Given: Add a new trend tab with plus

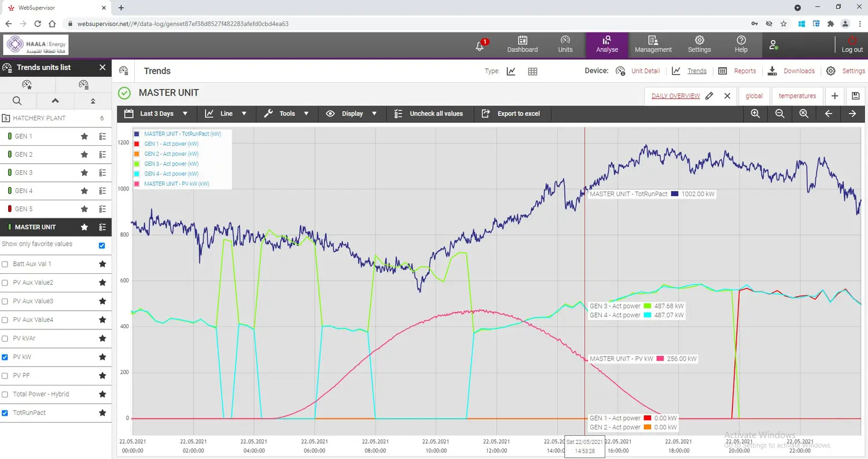Looking at the screenshot, I should 834,96.
